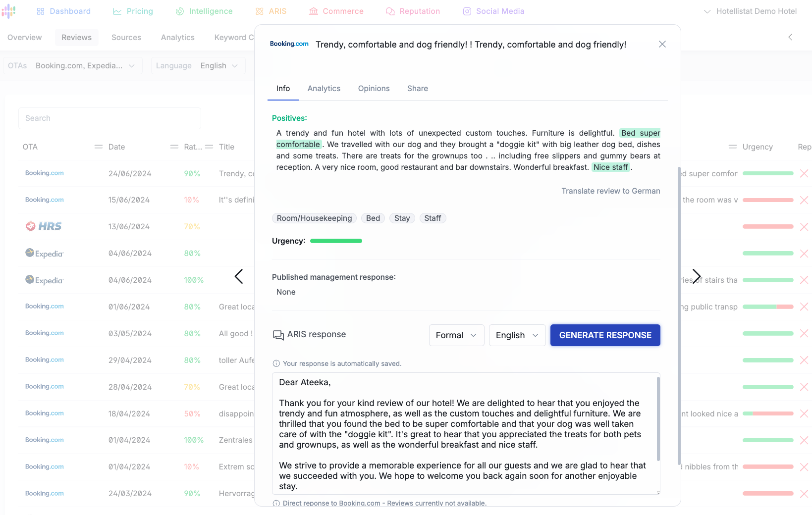This screenshot has height=515, width=812.
Task: Click Translate review to German link
Action: (610, 191)
